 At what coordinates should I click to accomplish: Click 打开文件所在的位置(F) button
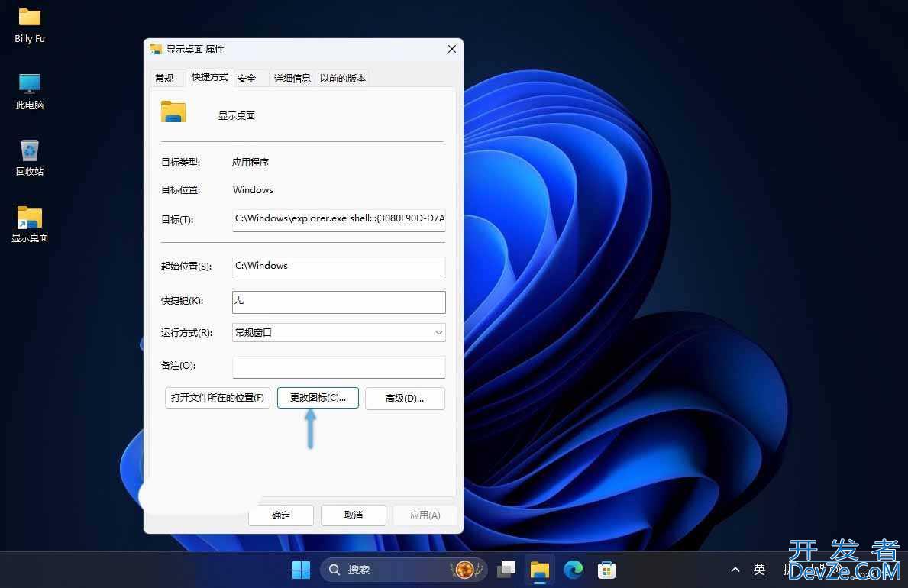(218, 398)
